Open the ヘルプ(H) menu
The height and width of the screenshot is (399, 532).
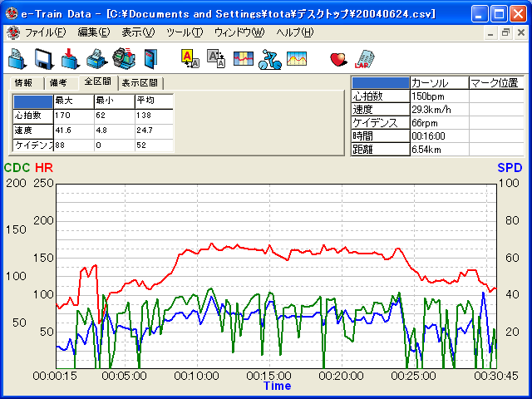point(295,32)
